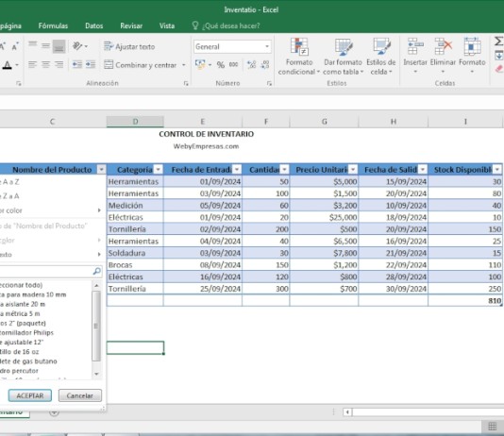504x436 pixels.
Task: Open Precio Unitario filter dropdown
Action: [353, 169]
